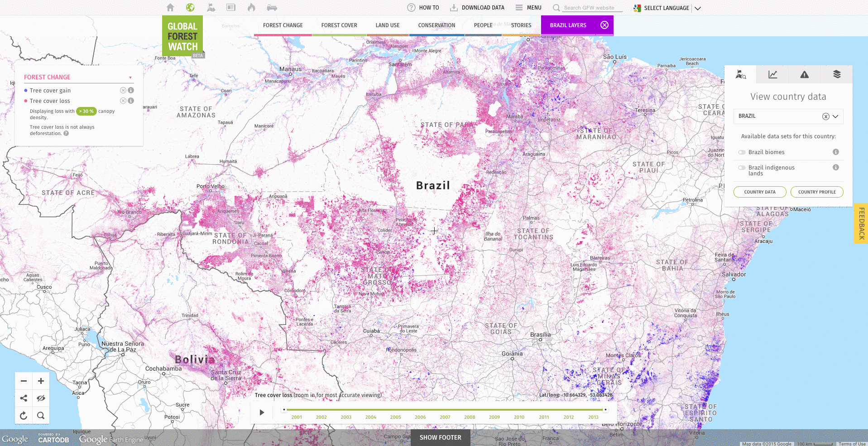The image size is (868, 446).
Task: Click the Tree cover loss legend label
Action: [x=50, y=101]
